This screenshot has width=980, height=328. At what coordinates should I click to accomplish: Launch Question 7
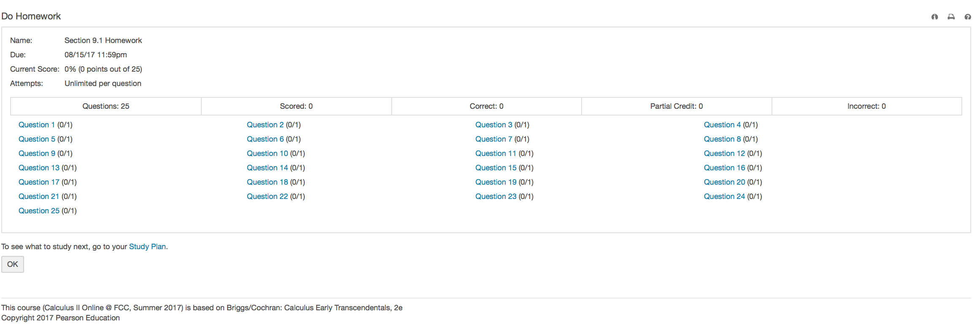coord(493,139)
